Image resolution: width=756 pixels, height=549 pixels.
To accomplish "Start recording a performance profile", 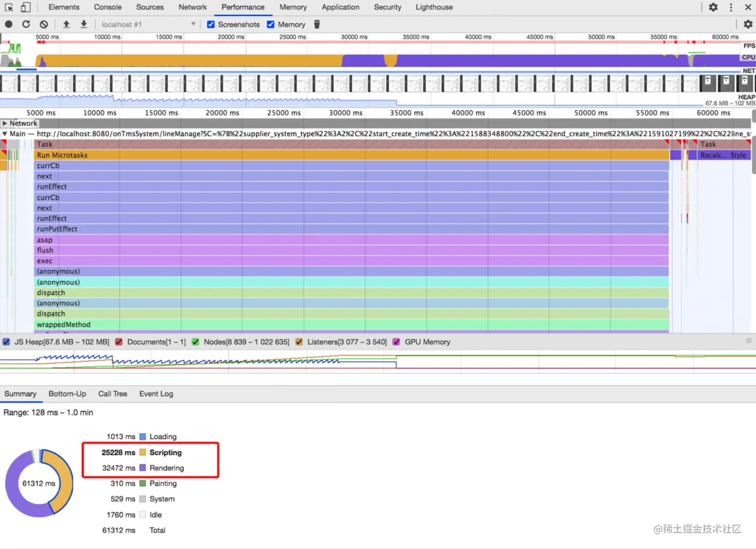I will 9,24.
